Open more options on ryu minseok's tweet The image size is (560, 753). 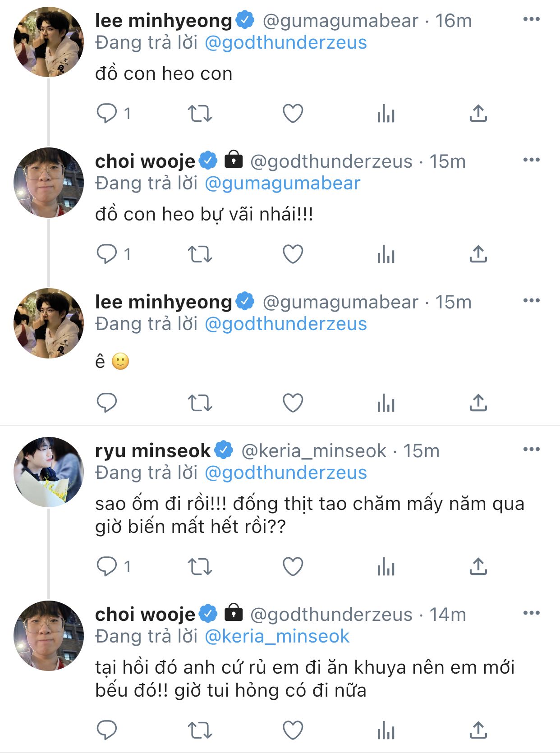tap(531, 449)
